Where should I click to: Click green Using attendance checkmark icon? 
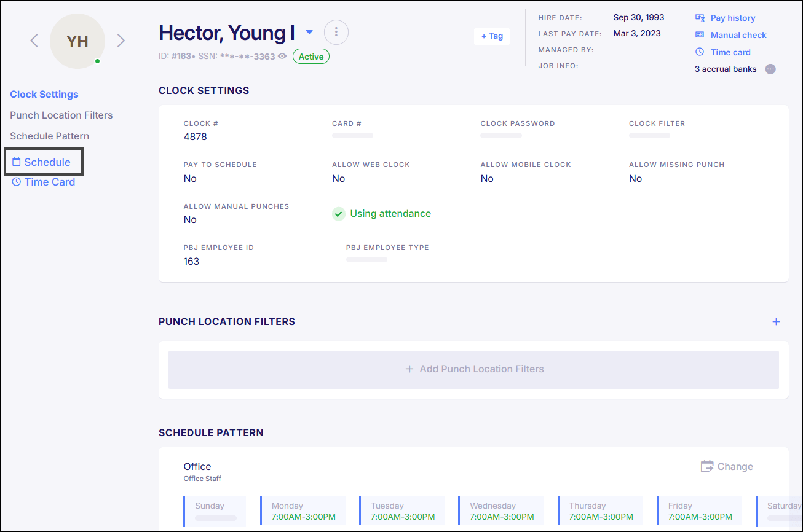pyautogui.click(x=339, y=214)
